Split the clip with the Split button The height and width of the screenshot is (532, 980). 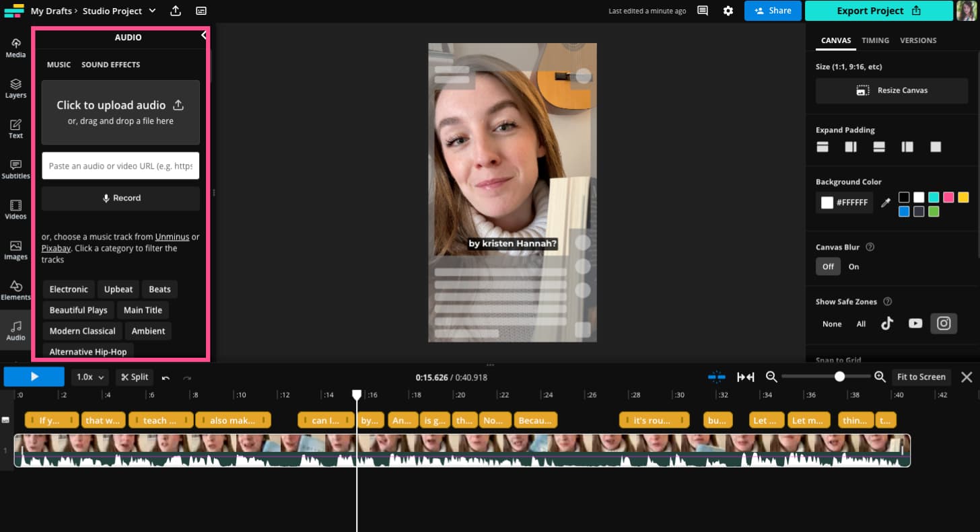[135, 377]
